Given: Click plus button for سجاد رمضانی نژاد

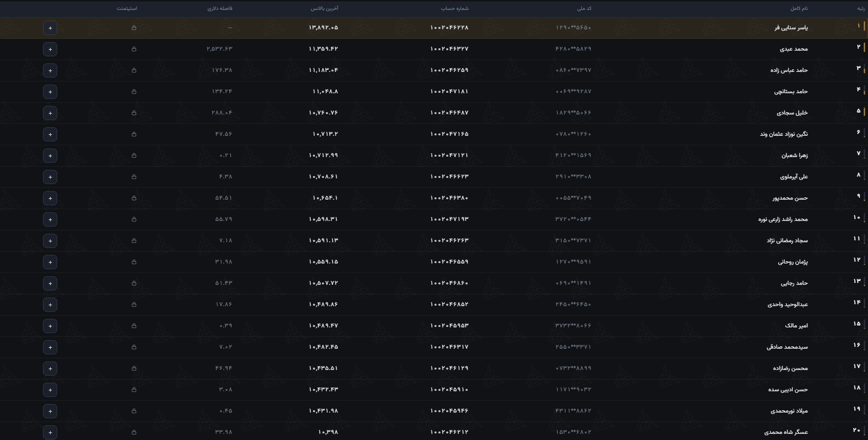Looking at the screenshot, I should (x=50, y=241).
